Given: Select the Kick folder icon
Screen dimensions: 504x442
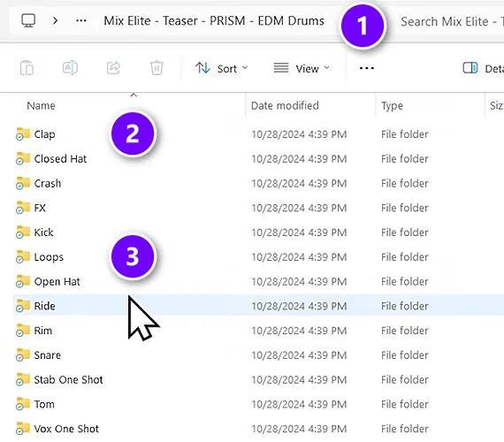Looking at the screenshot, I should click(23, 232).
